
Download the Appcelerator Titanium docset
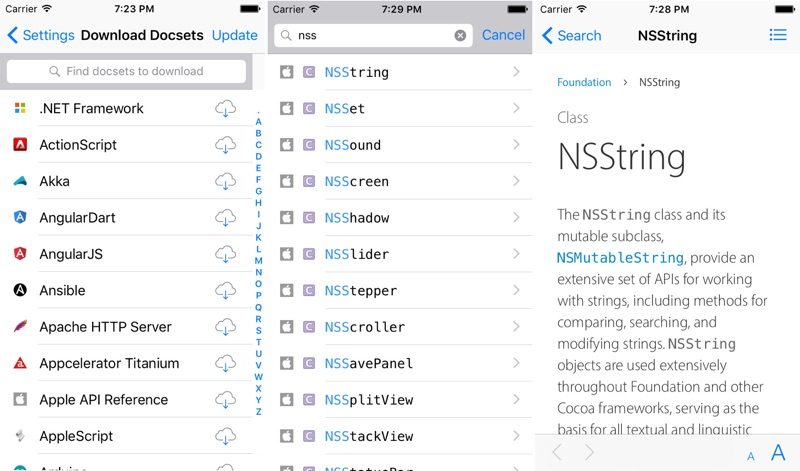[226, 363]
